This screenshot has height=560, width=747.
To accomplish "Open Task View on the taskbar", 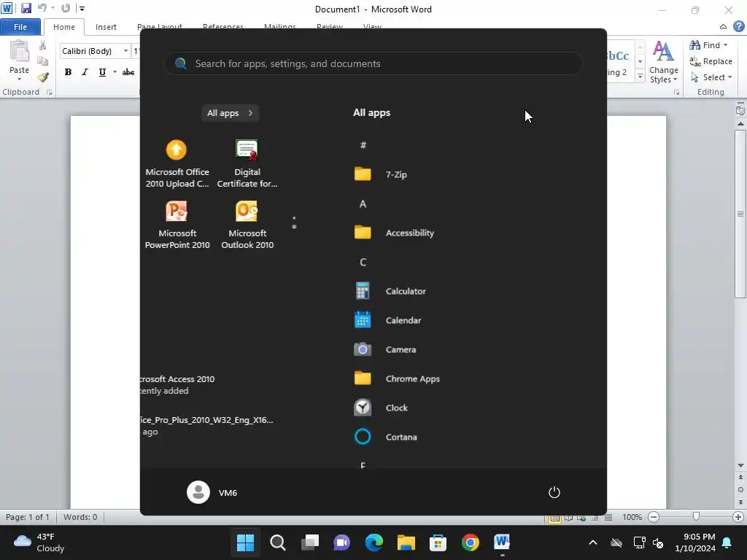I will tap(309, 542).
